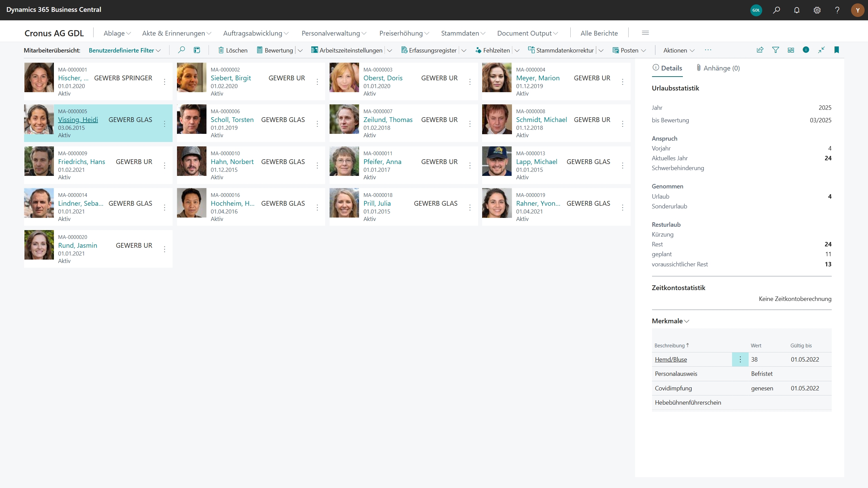Image resolution: width=868 pixels, height=488 pixels.
Task: Click the three-dot menu on Meyer, Marion card
Action: tap(623, 82)
